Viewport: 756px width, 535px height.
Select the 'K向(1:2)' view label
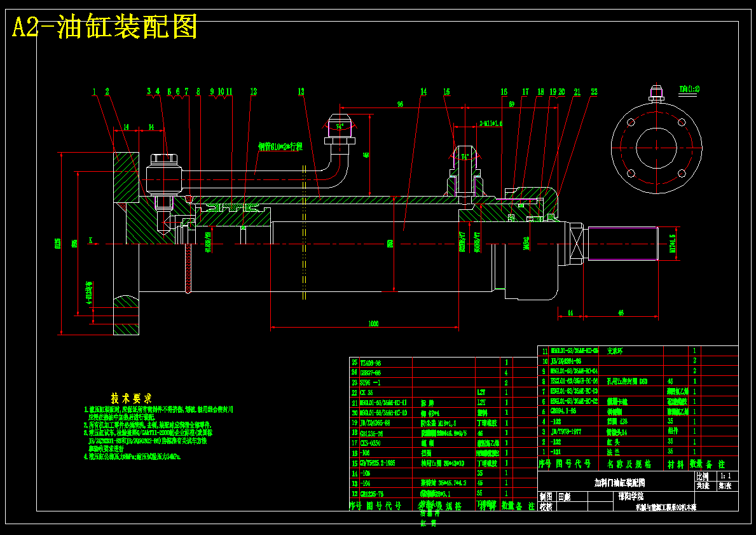click(x=689, y=89)
